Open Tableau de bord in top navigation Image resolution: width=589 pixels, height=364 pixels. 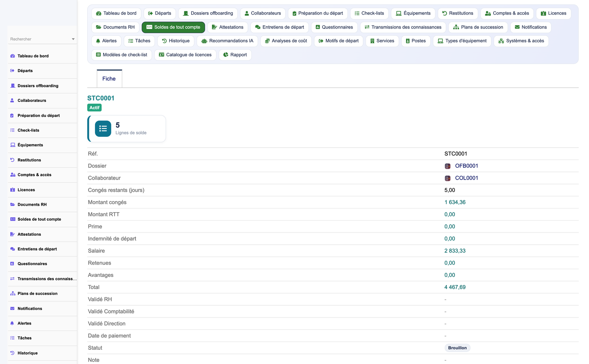pyautogui.click(x=116, y=13)
